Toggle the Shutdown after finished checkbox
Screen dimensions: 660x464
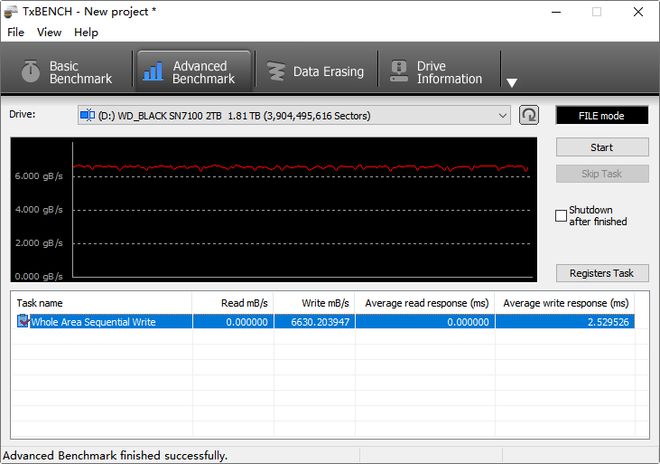(561, 216)
